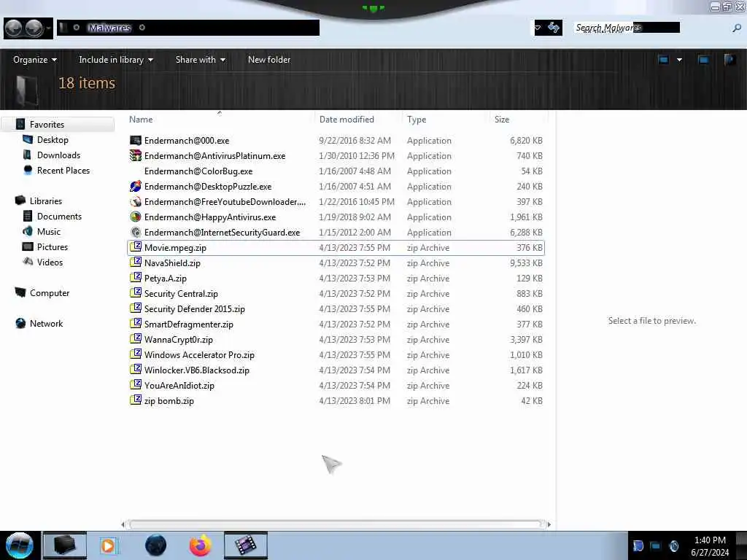
Task: Select the Endermanch@AntivirusPlatinum.exe icon
Action: [x=136, y=156]
